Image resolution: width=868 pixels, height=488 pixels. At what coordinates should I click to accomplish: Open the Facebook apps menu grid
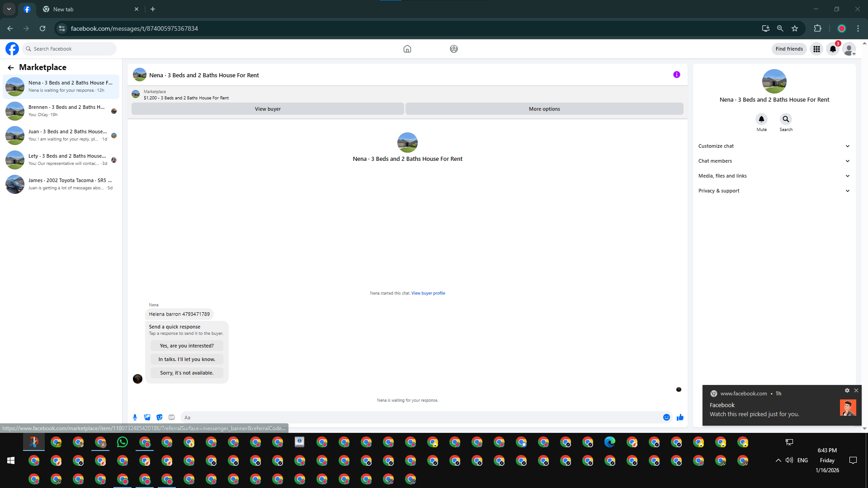coord(816,49)
